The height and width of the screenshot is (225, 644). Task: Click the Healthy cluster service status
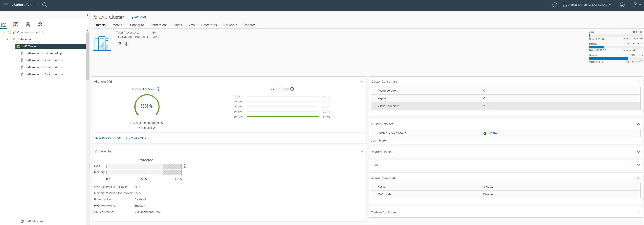click(492, 133)
